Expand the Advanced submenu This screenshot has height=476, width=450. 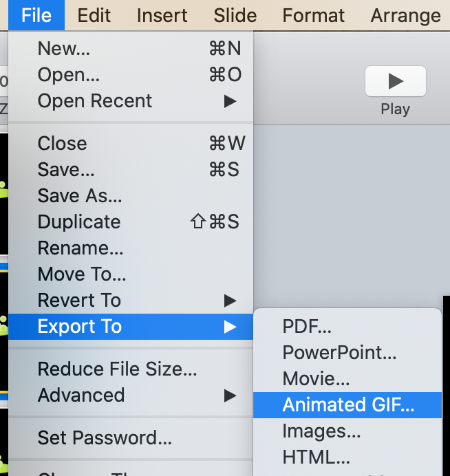(x=81, y=395)
